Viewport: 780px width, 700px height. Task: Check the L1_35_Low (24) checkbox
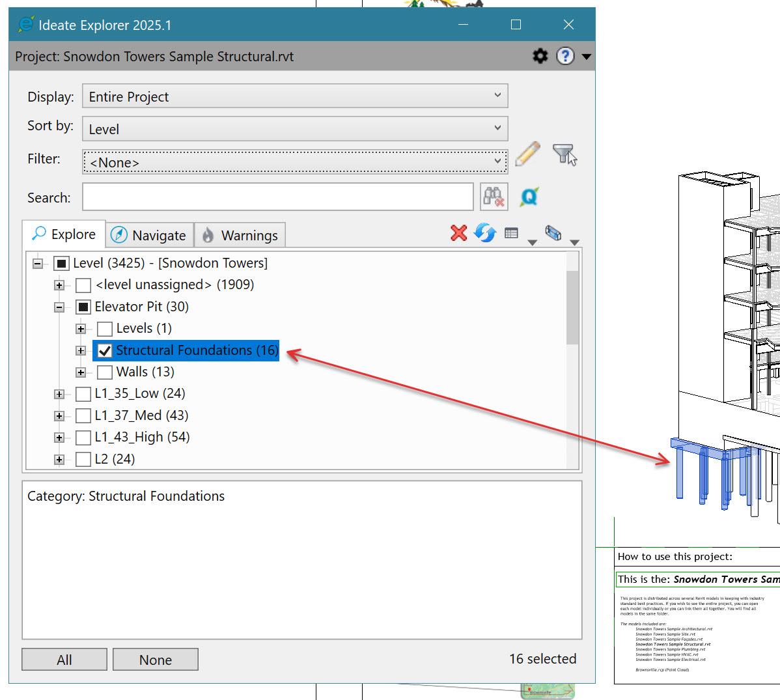tap(83, 394)
